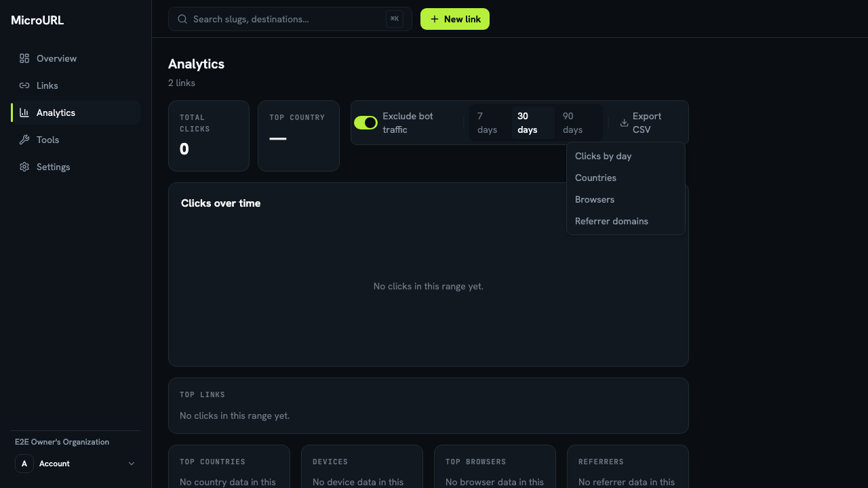Open the Overview grid icon
868x488 pixels.
point(24,58)
